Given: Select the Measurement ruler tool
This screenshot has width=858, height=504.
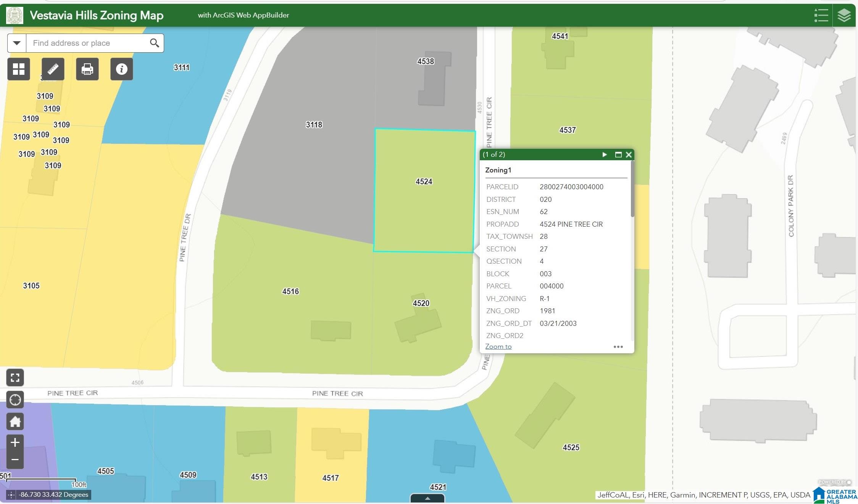Looking at the screenshot, I should tap(53, 69).
